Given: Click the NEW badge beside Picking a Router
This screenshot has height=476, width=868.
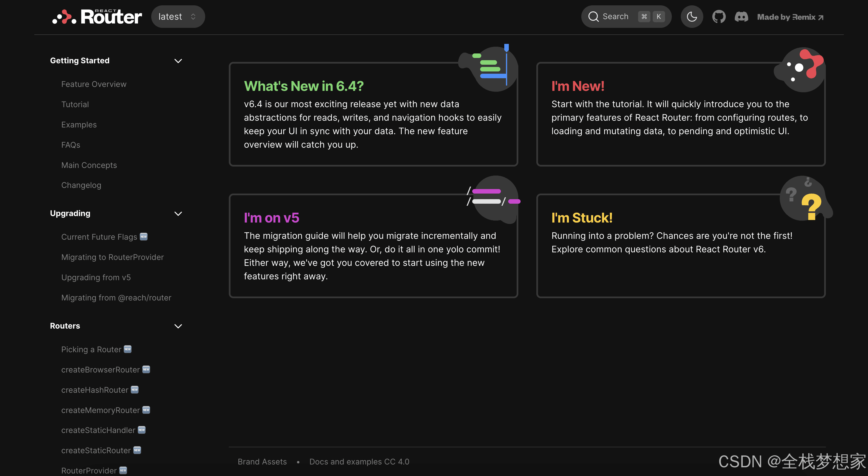Looking at the screenshot, I should (127, 349).
